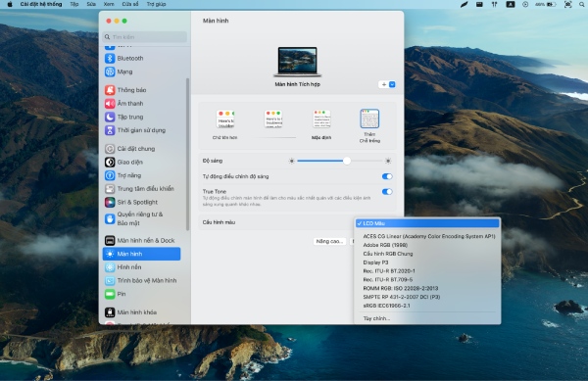
Task: Select resolution thumbnail between Chữ lớn hơn and Mặc định
Action: pyautogui.click(x=273, y=119)
